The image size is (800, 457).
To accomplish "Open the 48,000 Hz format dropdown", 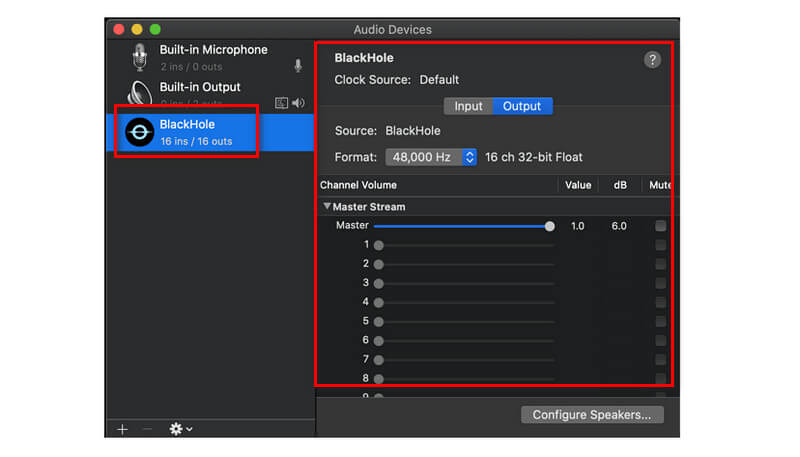I will coord(431,157).
